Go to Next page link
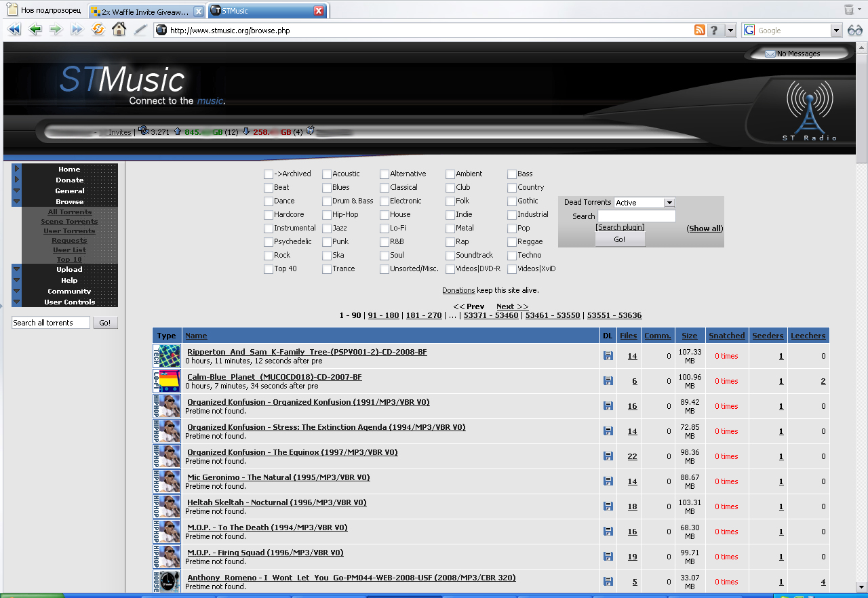 tap(512, 306)
